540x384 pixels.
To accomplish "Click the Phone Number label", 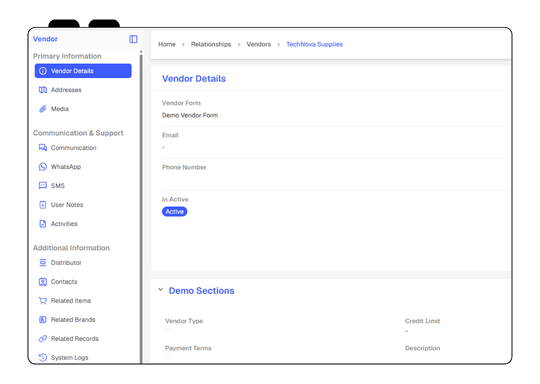I will 184,167.
